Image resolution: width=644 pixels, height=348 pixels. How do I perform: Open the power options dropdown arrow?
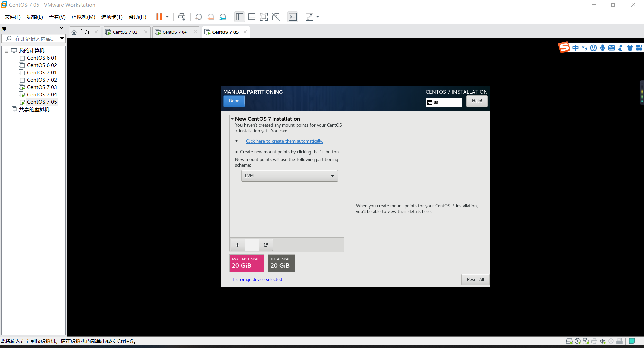167,17
